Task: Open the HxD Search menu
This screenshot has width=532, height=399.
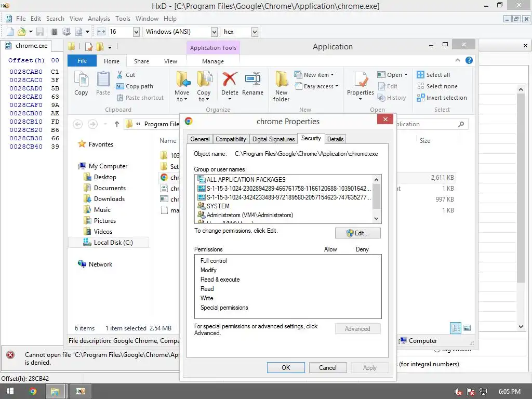Action: coord(55,19)
